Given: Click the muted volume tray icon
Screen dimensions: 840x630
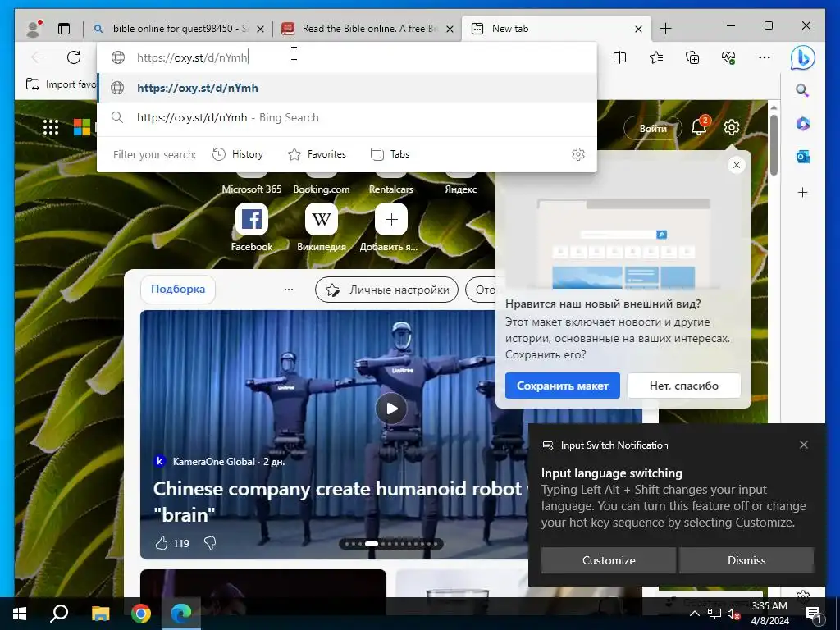Looking at the screenshot, I should 733,614.
